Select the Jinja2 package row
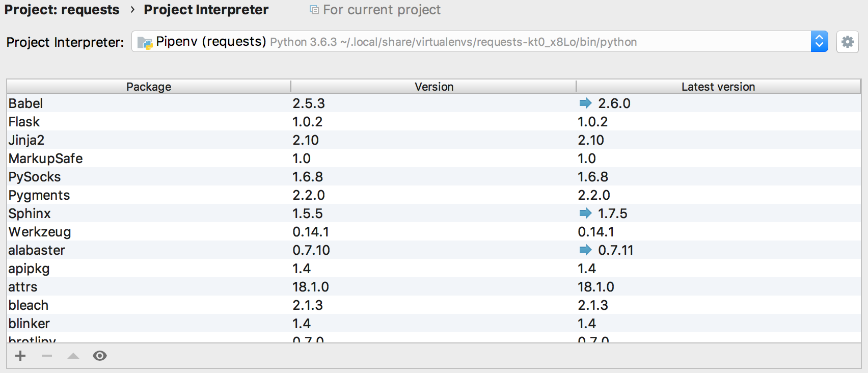The height and width of the screenshot is (373, 868). coord(433,140)
